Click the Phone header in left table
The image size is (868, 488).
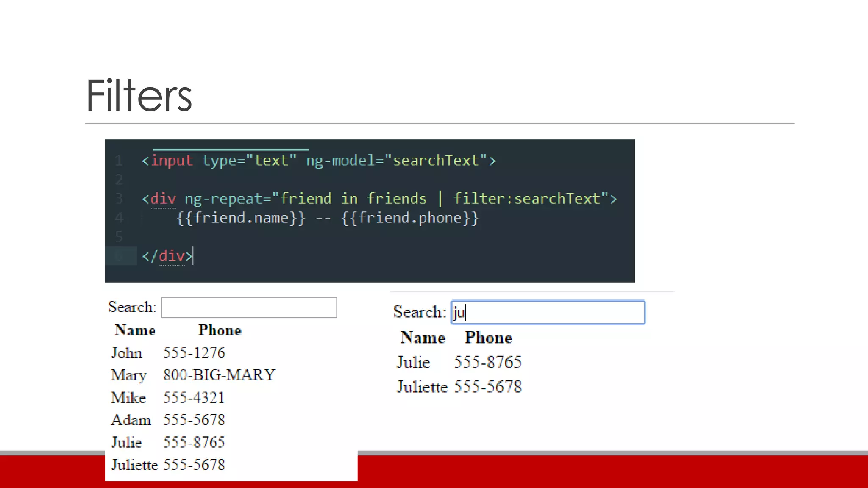click(x=220, y=330)
